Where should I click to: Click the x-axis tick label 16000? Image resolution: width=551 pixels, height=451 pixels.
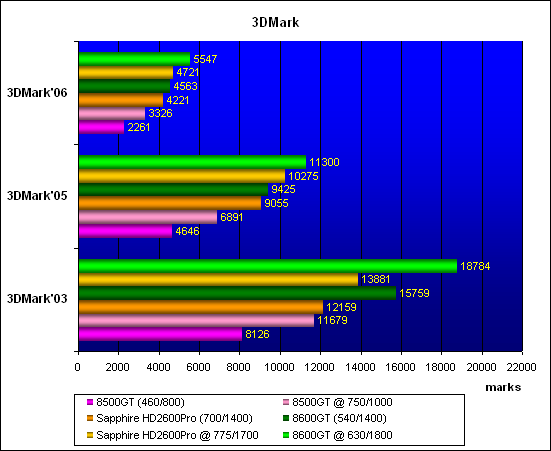click(400, 367)
